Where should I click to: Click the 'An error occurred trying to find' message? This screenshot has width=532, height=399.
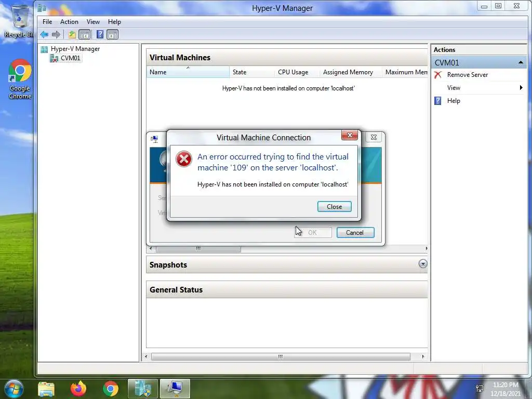pos(273,162)
